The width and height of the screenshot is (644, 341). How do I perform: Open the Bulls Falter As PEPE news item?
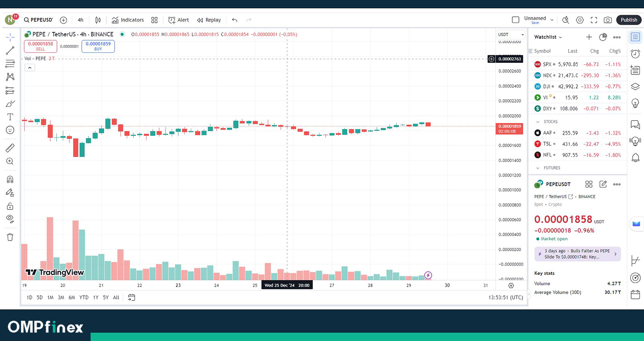click(577, 254)
